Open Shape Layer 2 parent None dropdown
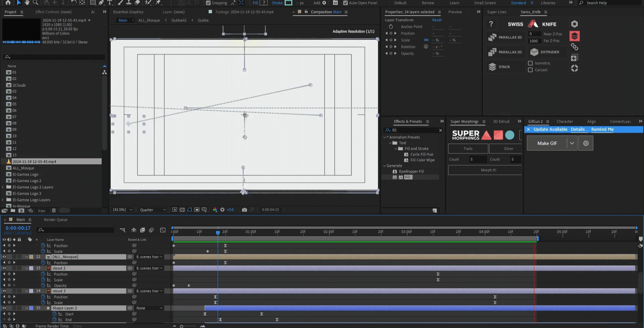644x328 pixels. 149,308
